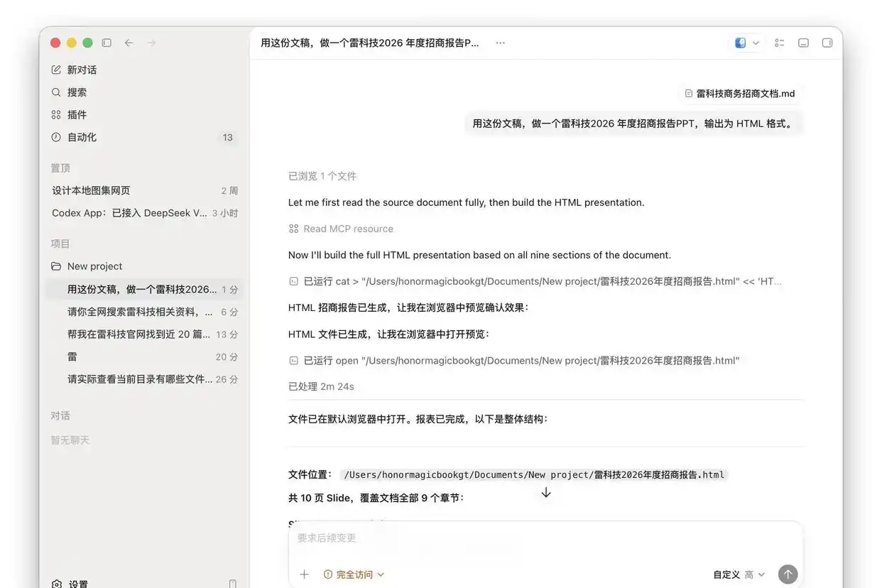Open attachment 雷科技商务招商文档.md
882x588 pixels.
coord(740,94)
